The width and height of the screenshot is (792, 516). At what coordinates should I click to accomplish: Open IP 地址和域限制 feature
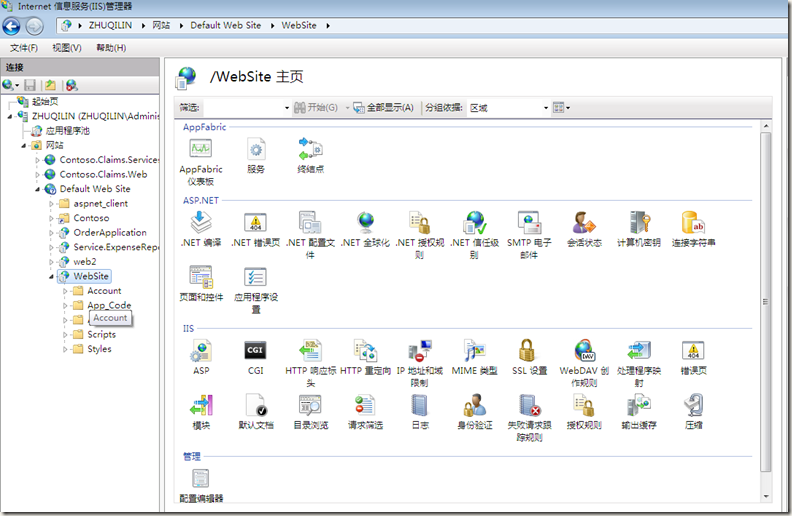click(x=420, y=363)
